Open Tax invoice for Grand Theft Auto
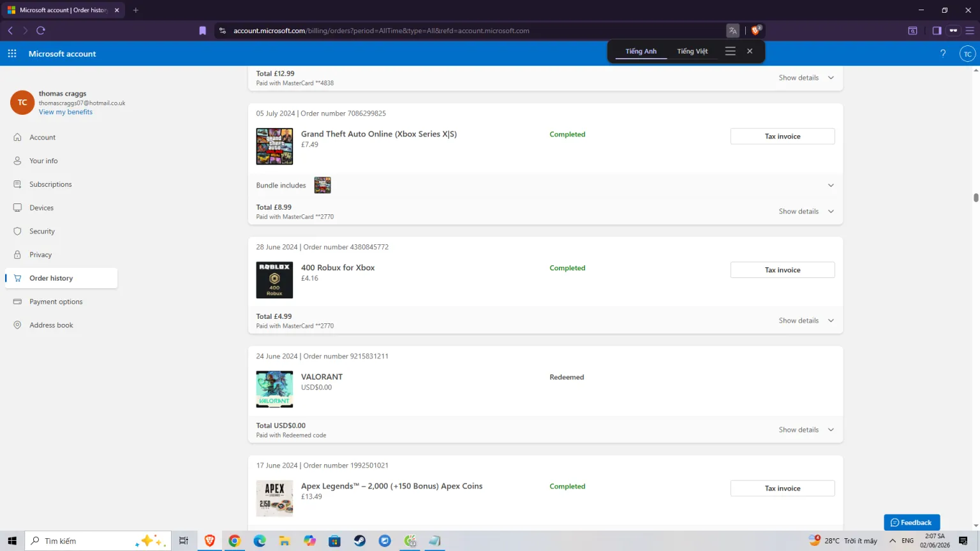The width and height of the screenshot is (980, 551). [782, 136]
